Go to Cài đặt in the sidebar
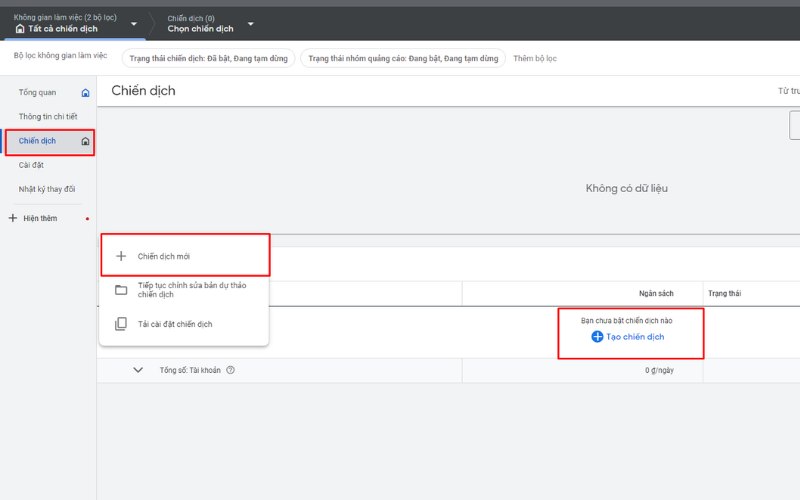Image resolution: width=800 pixels, height=500 pixels. pyautogui.click(x=31, y=165)
